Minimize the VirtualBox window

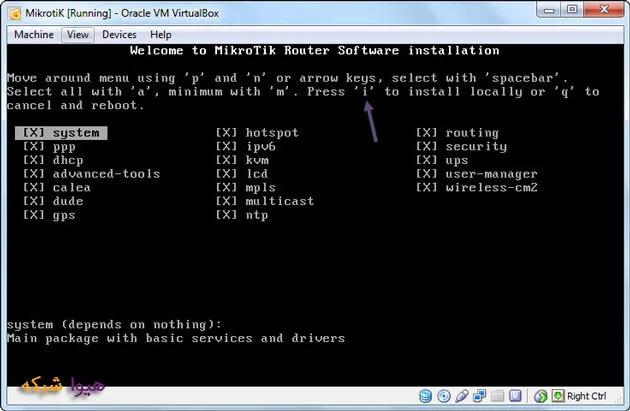tap(548, 10)
